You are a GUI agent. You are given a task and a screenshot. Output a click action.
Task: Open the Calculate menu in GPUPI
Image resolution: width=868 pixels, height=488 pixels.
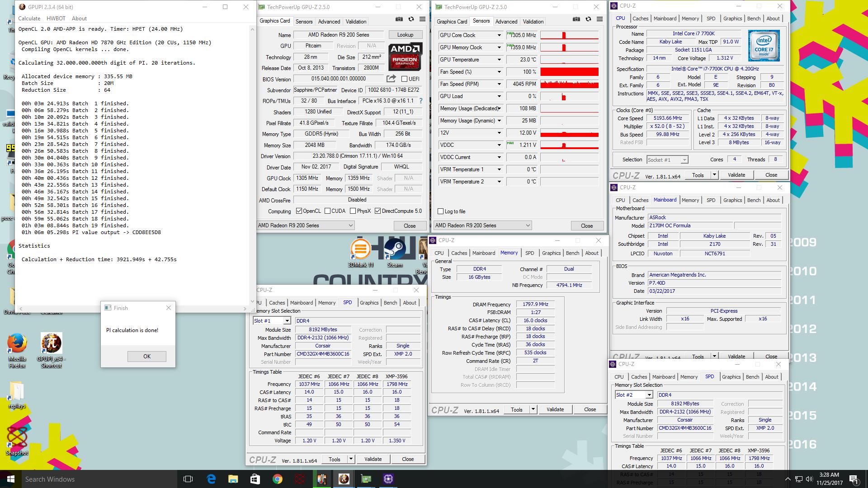click(x=29, y=19)
